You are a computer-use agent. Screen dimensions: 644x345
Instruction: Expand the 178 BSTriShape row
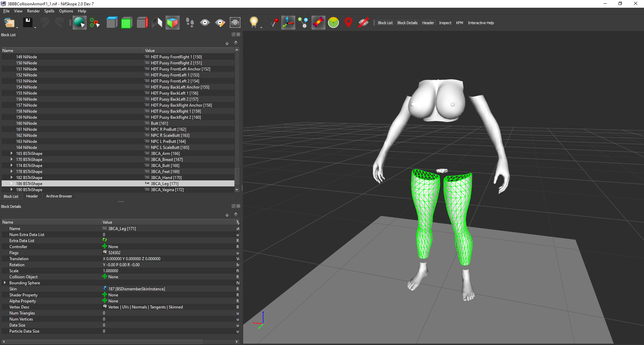pyautogui.click(x=11, y=171)
